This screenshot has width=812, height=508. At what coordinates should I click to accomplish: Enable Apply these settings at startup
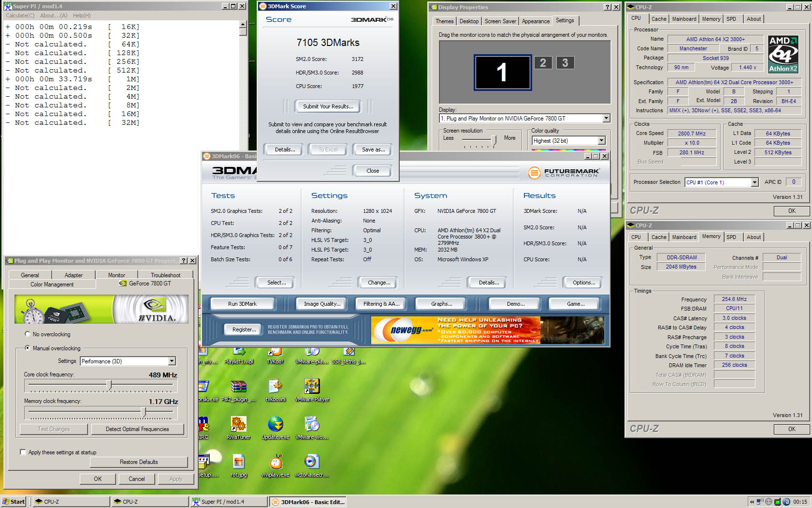23,452
